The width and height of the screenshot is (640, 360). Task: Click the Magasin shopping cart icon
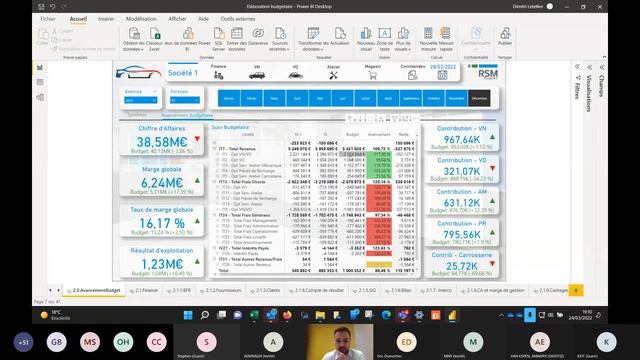pos(372,76)
